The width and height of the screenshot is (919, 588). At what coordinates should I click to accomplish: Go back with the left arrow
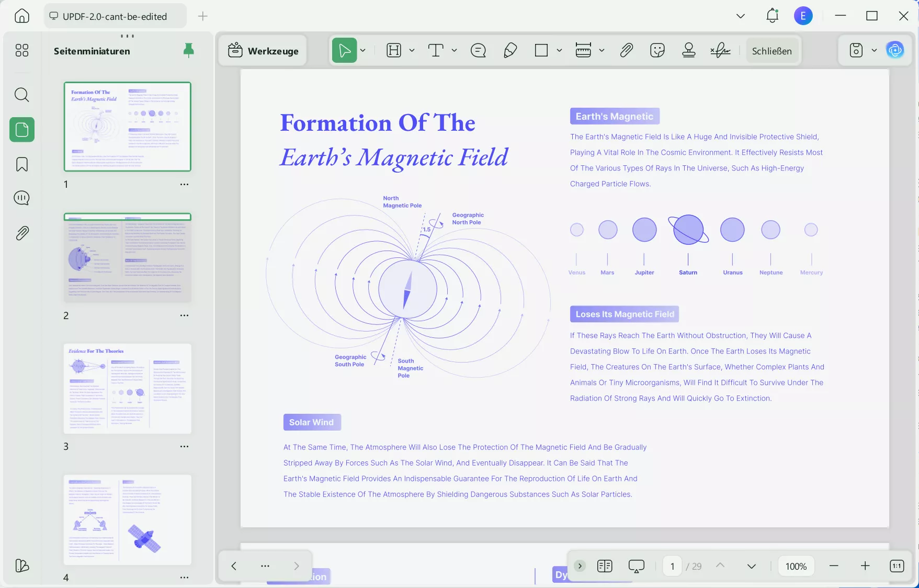coord(234,566)
